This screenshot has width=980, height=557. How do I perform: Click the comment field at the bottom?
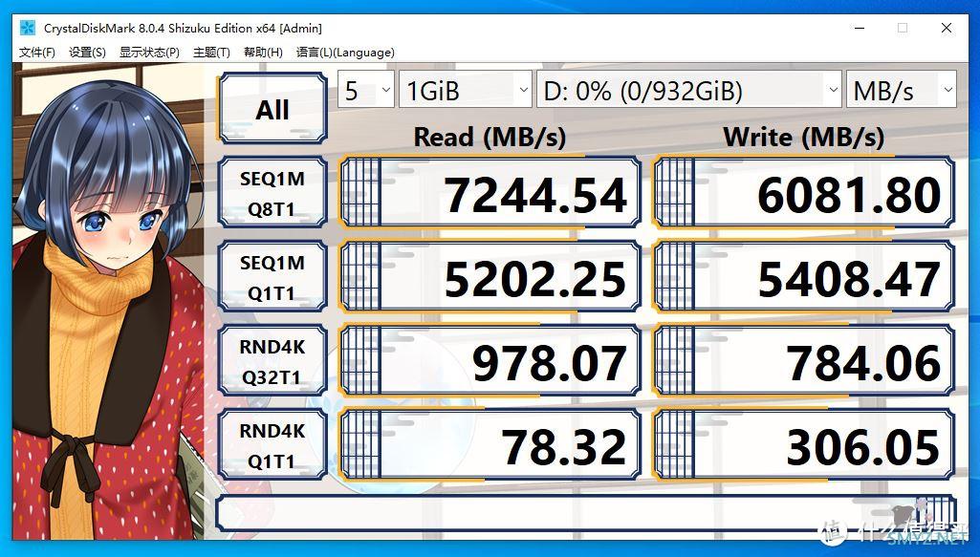coord(586,513)
